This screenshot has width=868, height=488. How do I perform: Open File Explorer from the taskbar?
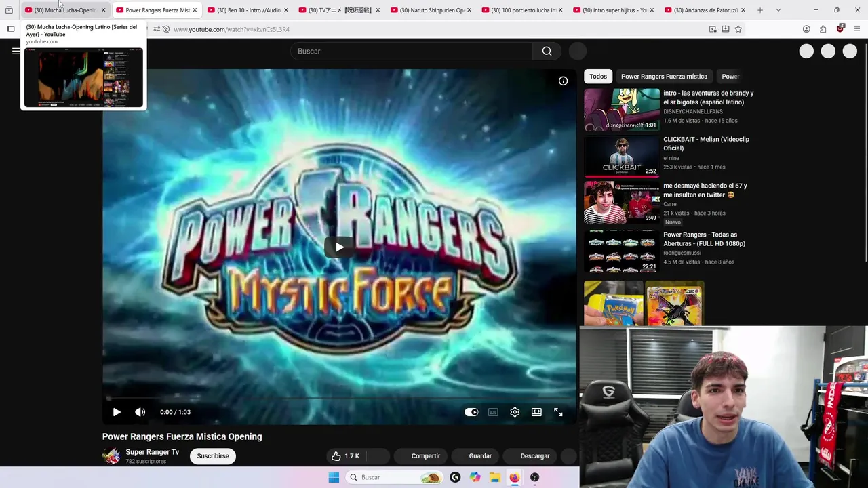[x=495, y=477]
